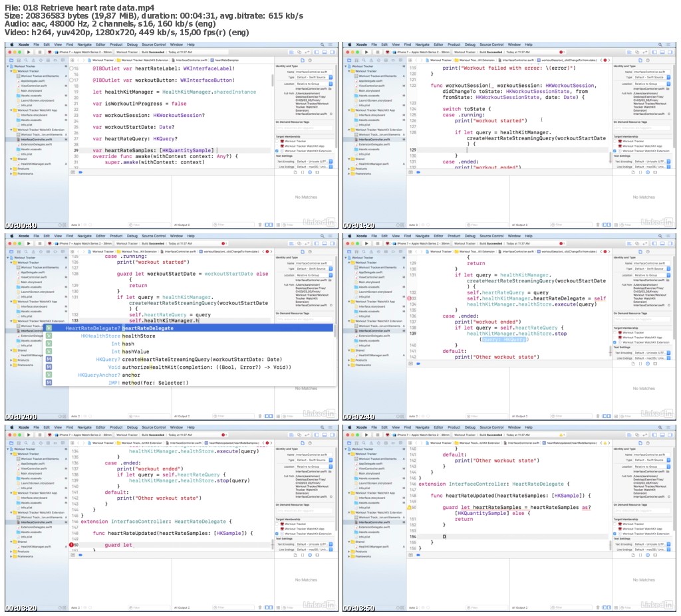Viewport: 681px width, 616px height.
Task: Click the Name field in the 00:00:40 frame inspector
Action: pyautogui.click(x=314, y=72)
